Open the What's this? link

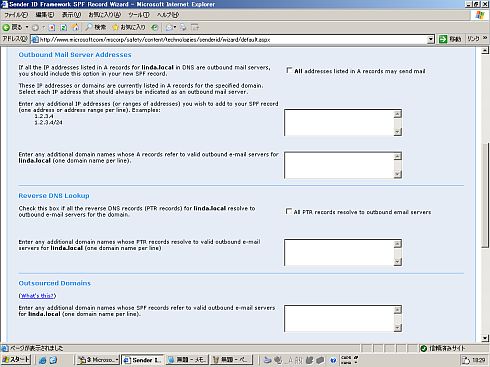click(37, 296)
